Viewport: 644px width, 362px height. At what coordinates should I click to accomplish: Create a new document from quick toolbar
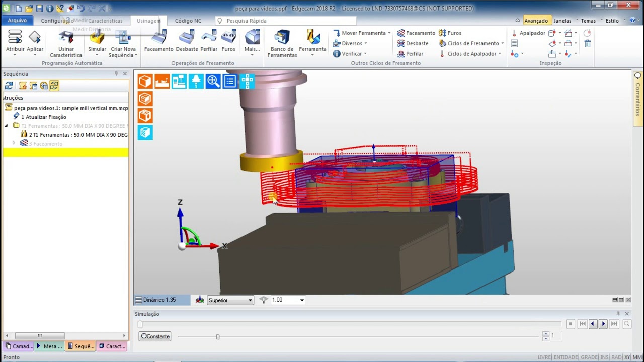pos(19,8)
